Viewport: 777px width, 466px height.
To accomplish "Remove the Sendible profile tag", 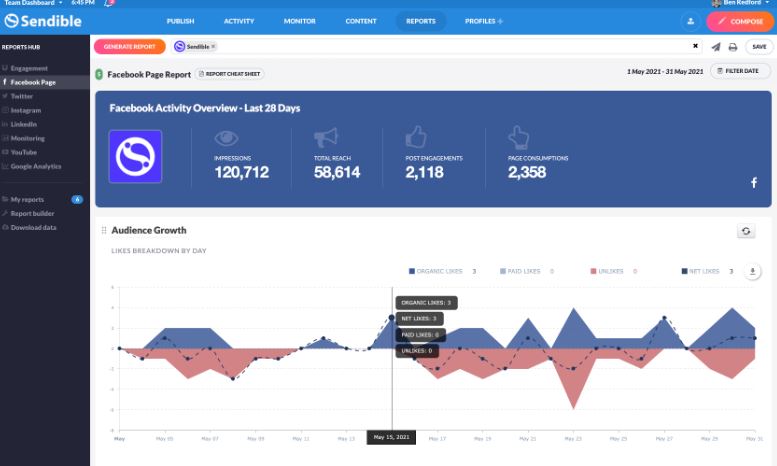I will 214,46.
